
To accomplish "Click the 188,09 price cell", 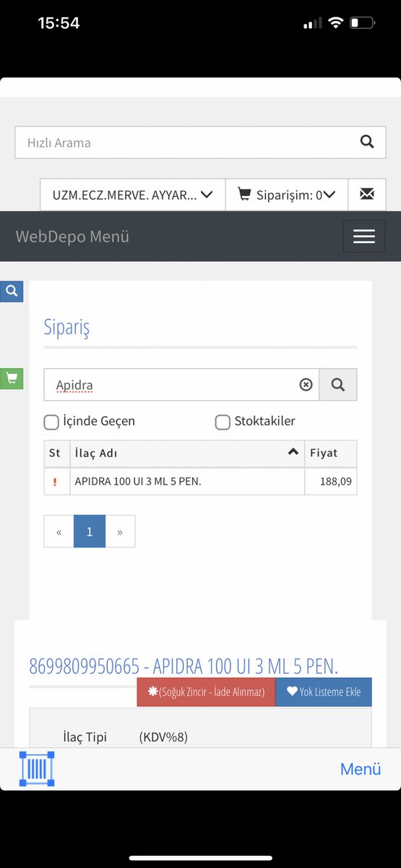I will (331, 481).
